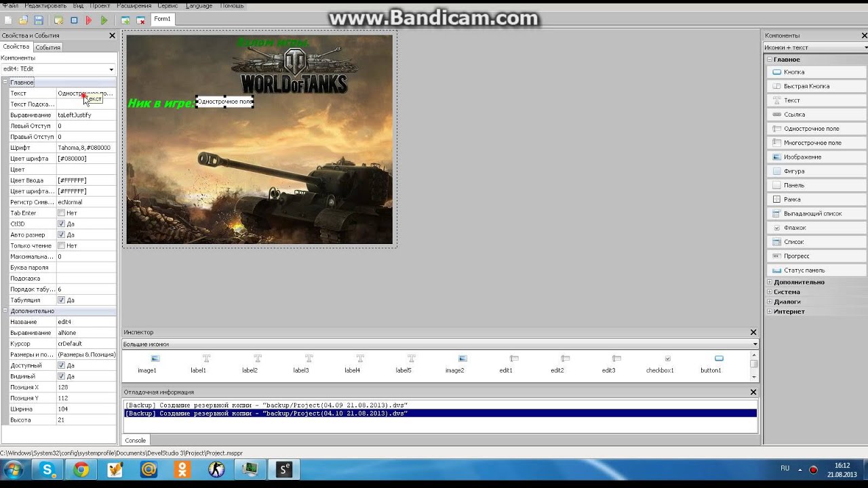Screen dimensions: 868x488
Task: Click the Цвет Ввода [#FFFFFF] color value
Action: [x=86, y=180]
